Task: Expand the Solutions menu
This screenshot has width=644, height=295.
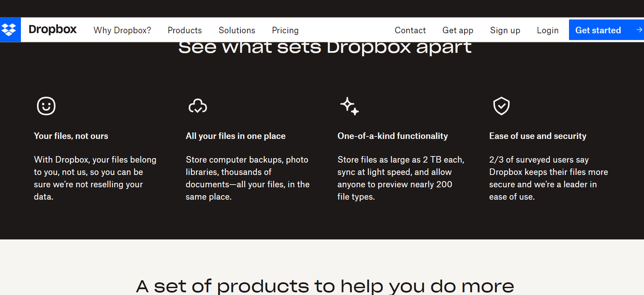Action: (x=237, y=31)
